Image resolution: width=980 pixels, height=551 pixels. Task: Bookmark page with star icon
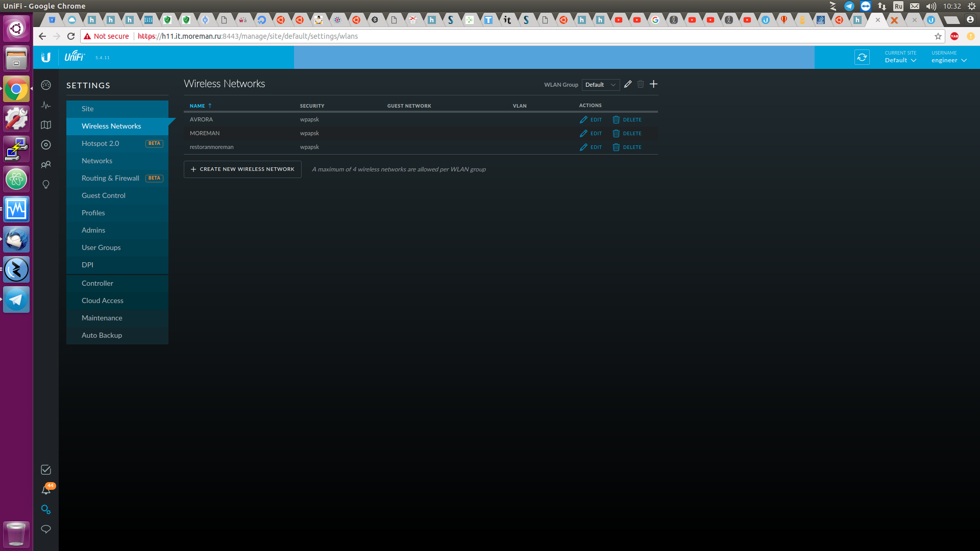pos(938,36)
